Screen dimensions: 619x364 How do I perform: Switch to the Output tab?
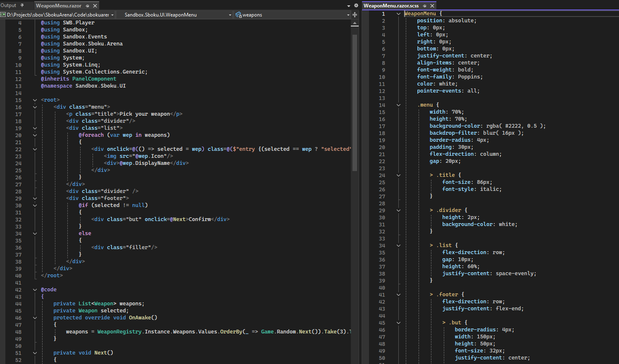click(8, 5)
